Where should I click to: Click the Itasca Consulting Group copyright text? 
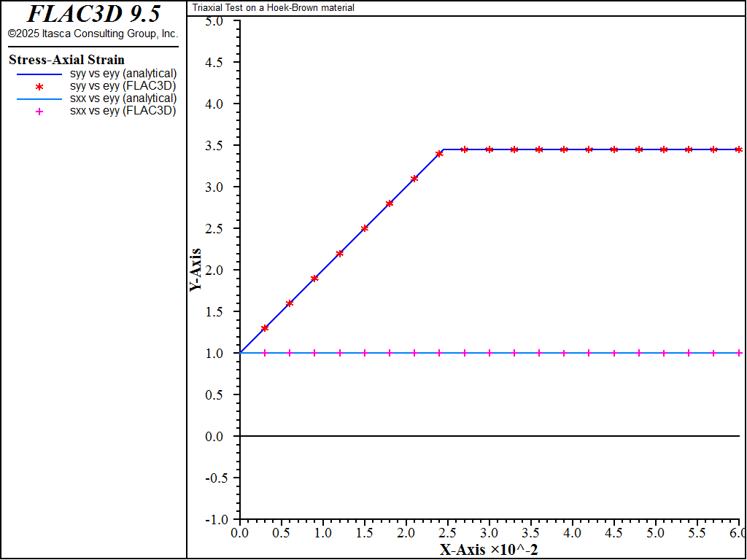tap(93, 34)
